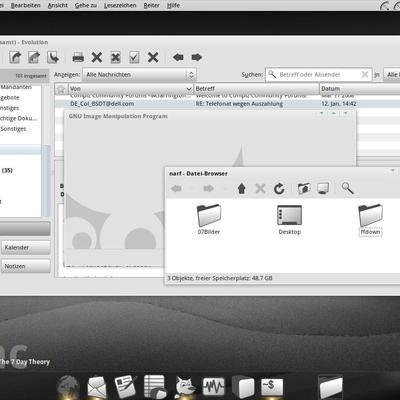400x400 pixels.
Task: Go to next message with right arrow
Action: coord(197,57)
